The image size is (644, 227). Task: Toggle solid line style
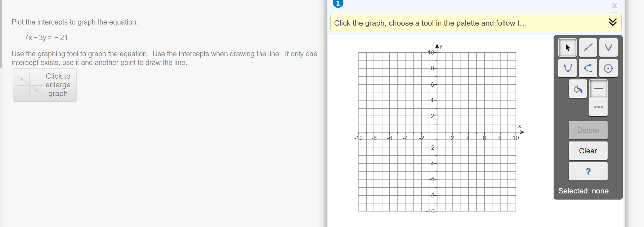point(598,88)
